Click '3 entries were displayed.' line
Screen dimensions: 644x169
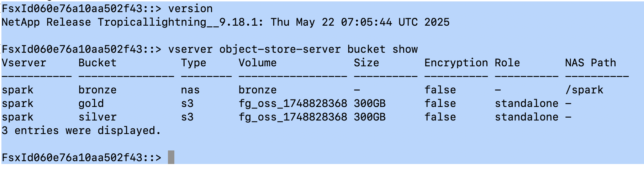tap(81, 131)
